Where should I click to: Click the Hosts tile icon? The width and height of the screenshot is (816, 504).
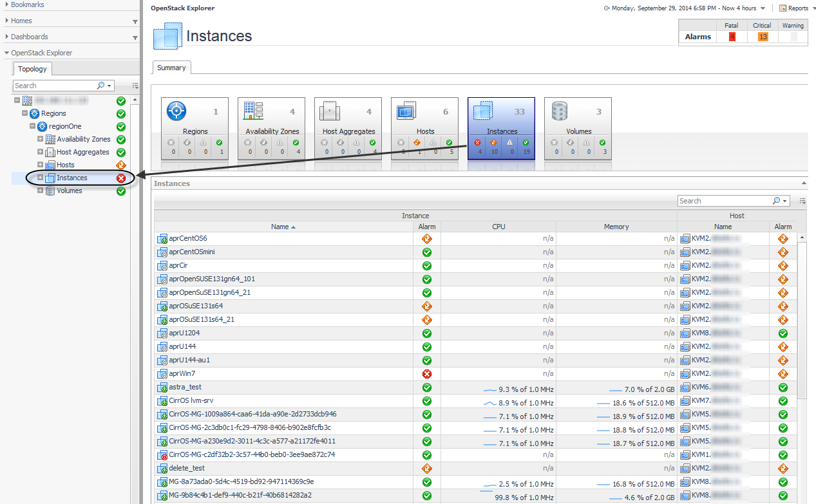click(406, 111)
